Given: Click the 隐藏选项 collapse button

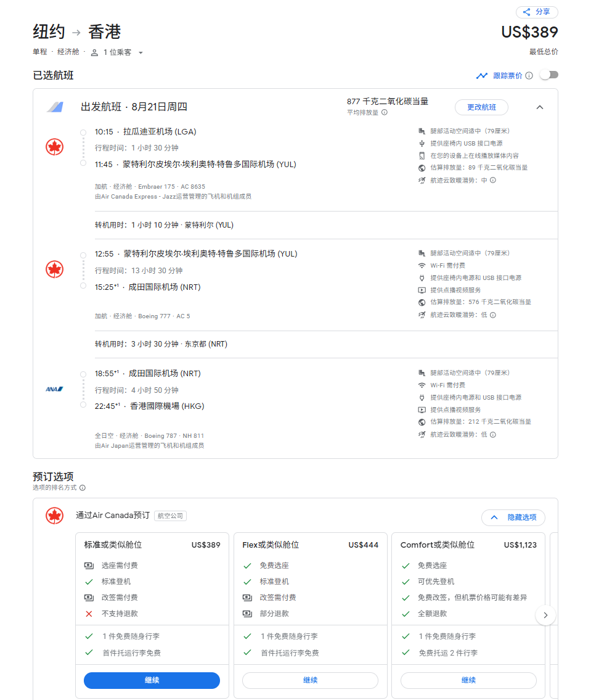Looking at the screenshot, I should (x=513, y=517).
